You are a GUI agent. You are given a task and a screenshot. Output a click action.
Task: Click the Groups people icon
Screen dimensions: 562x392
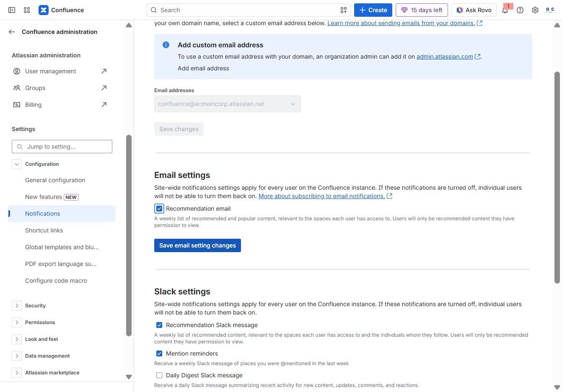coord(17,88)
